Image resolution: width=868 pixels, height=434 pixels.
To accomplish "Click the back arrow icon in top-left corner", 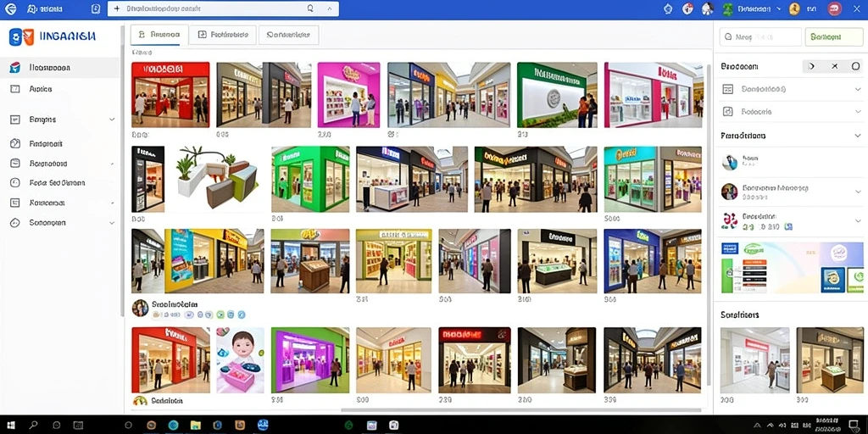I will click(10, 8).
